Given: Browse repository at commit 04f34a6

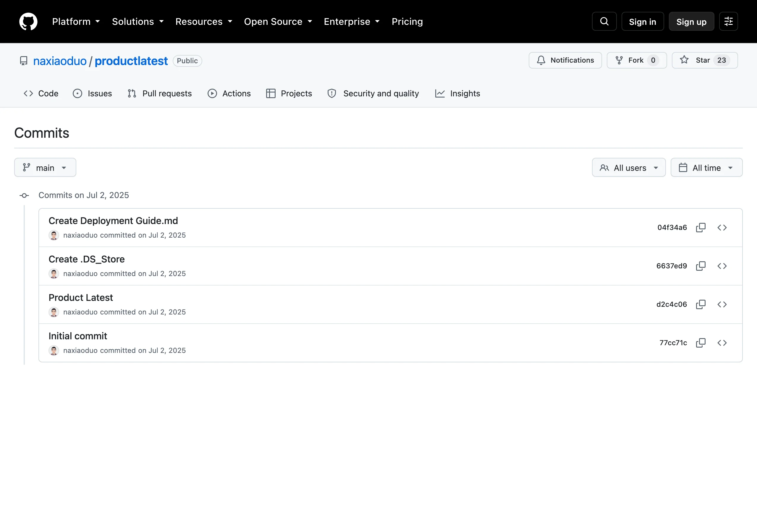Looking at the screenshot, I should pyautogui.click(x=722, y=228).
